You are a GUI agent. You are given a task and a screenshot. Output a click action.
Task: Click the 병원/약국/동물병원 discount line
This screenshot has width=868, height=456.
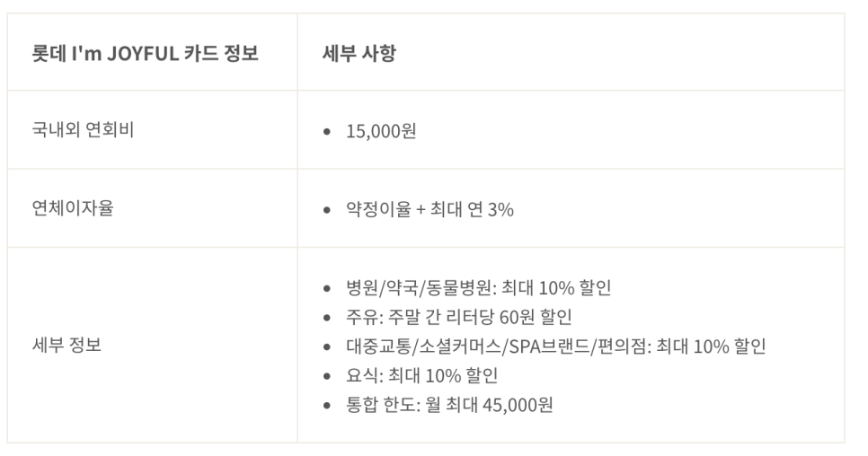point(478,287)
